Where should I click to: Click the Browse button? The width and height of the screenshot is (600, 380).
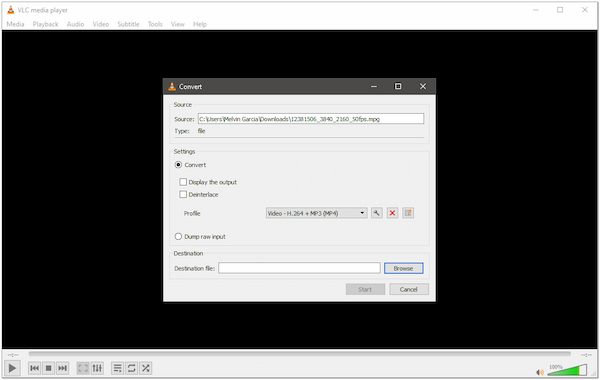click(403, 268)
